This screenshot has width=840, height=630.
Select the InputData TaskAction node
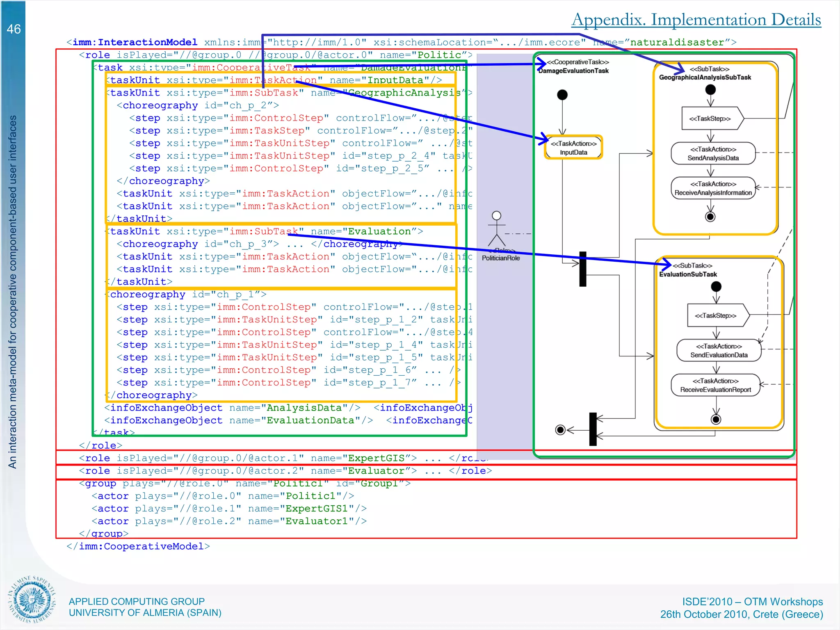point(573,148)
